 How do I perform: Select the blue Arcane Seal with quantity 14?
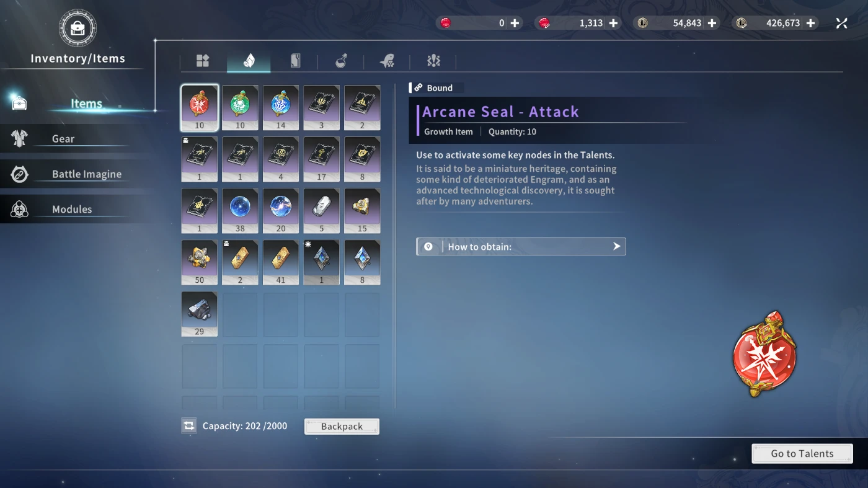(281, 107)
